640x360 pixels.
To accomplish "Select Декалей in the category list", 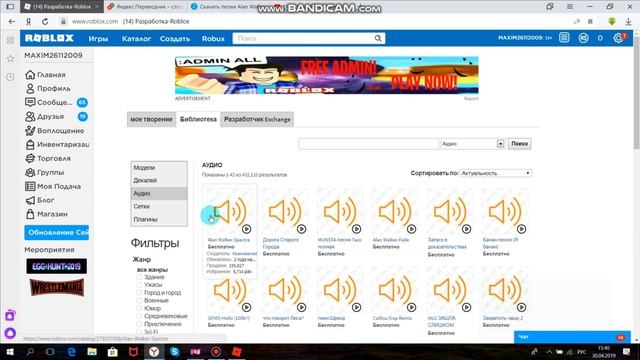I will click(159, 180).
